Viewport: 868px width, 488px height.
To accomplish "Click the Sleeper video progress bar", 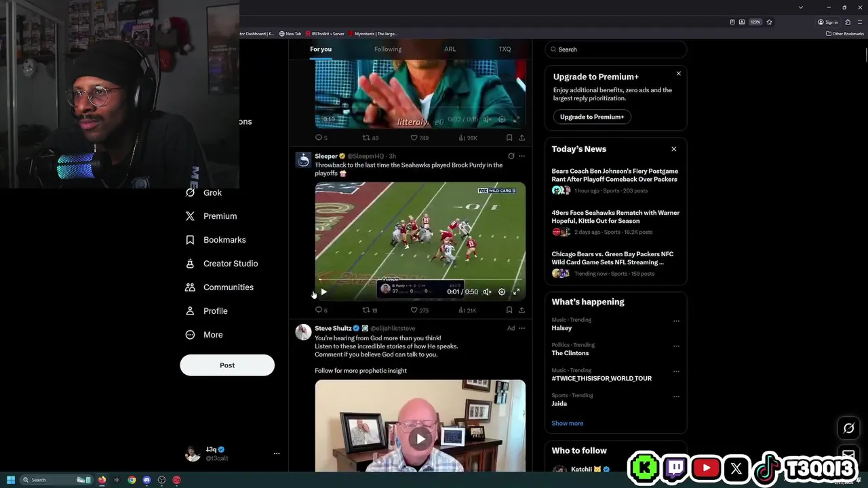I will coord(420,279).
